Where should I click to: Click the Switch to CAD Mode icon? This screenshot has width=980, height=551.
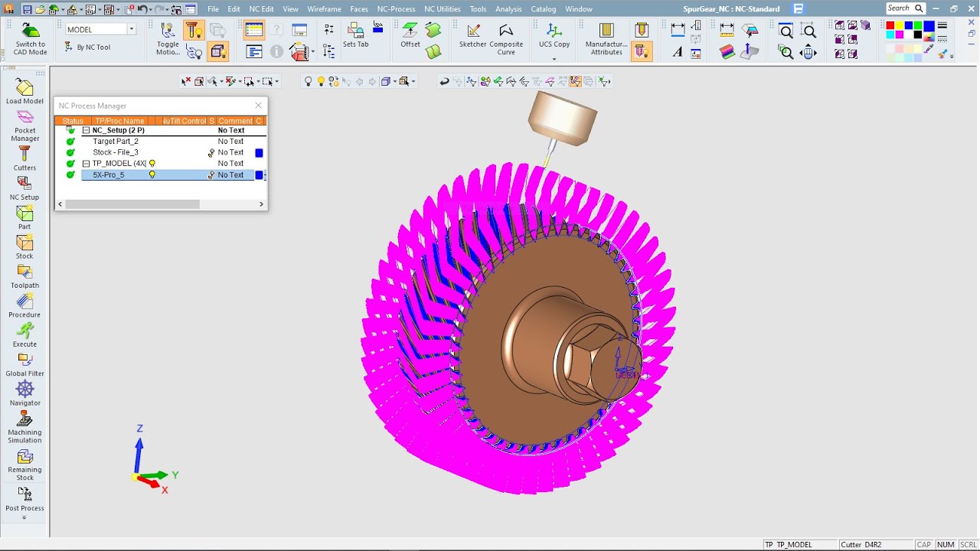[x=31, y=31]
